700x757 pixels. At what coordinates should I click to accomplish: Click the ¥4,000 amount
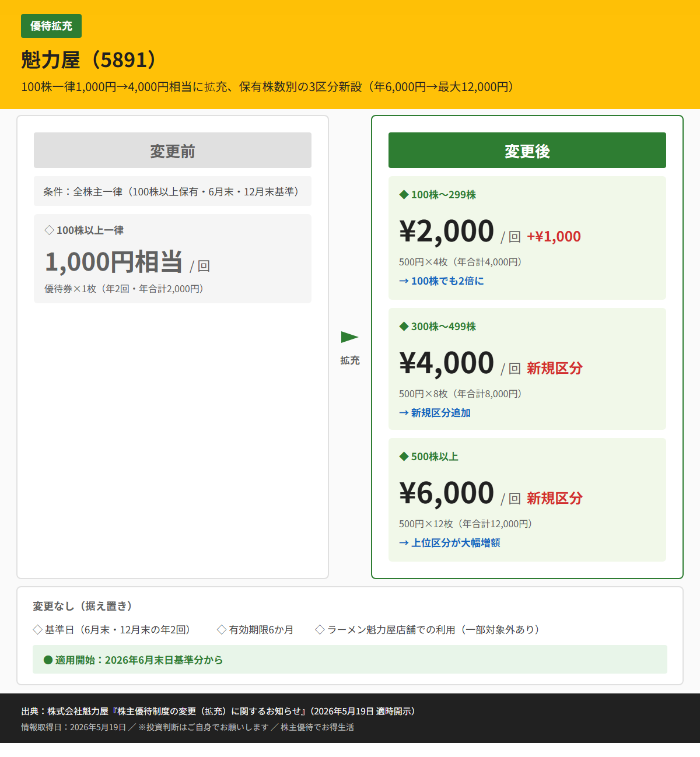446,363
